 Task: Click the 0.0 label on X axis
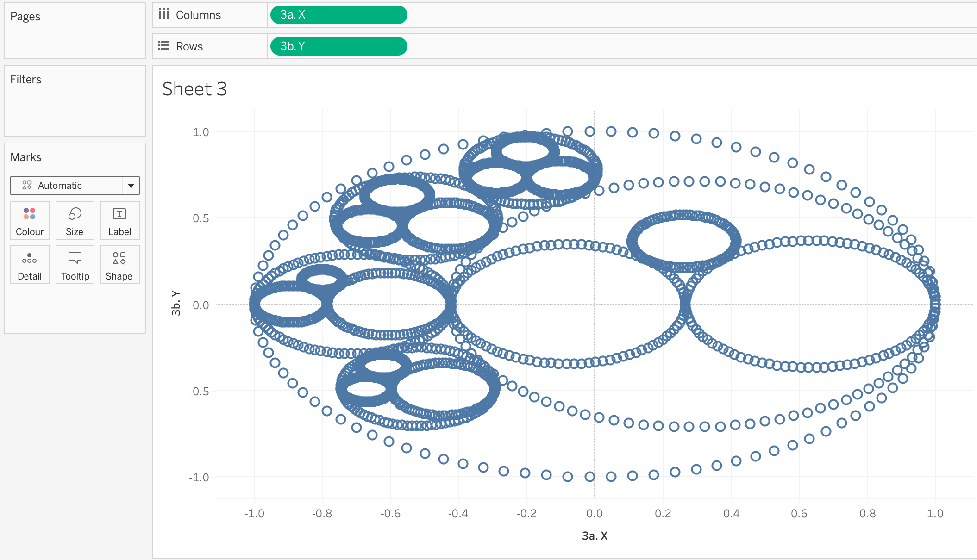(595, 514)
